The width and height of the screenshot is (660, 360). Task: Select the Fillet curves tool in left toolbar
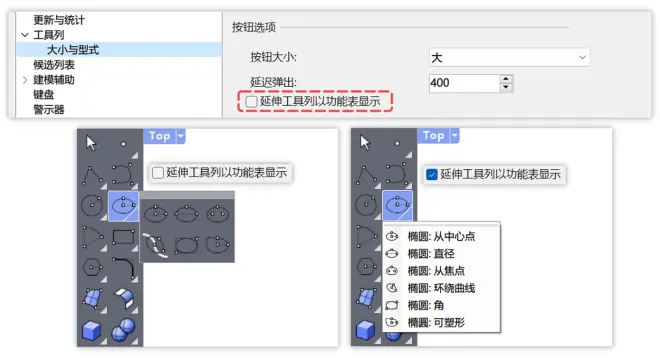[x=124, y=268]
